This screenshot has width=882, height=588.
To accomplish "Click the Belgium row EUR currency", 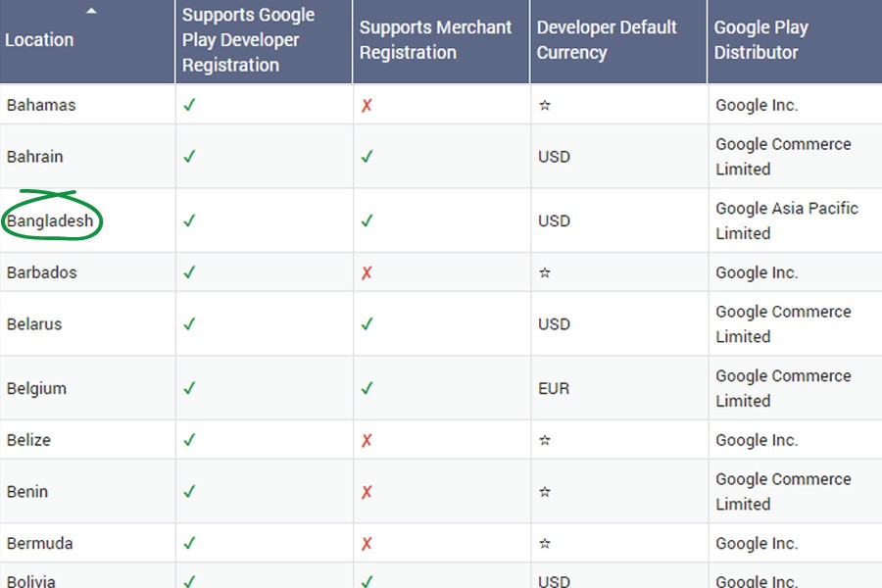I will point(554,388).
